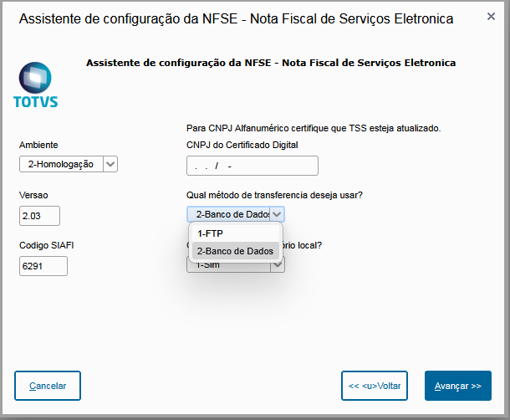This screenshot has height=420, width=510.
Task: Click the Versao input containing 2.03
Action: (40, 216)
